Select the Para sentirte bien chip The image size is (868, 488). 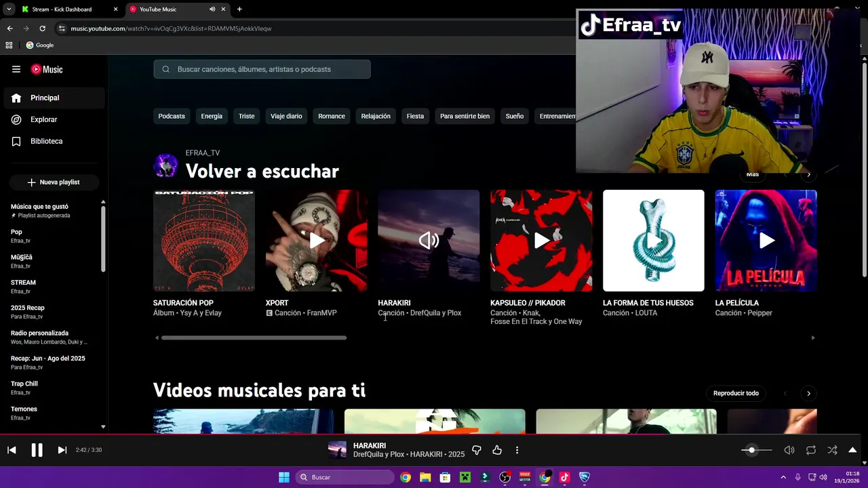tap(465, 116)
